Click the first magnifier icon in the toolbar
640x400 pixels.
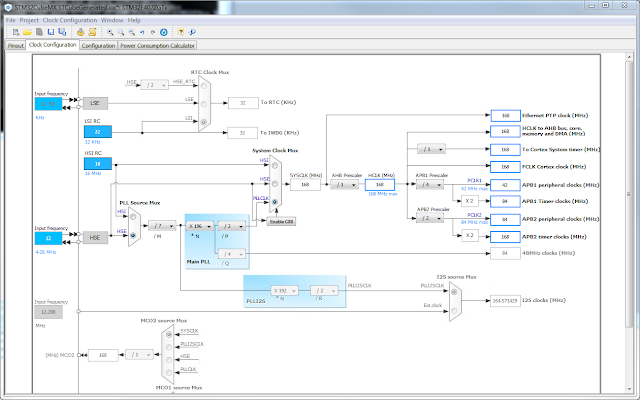(110, 32)
